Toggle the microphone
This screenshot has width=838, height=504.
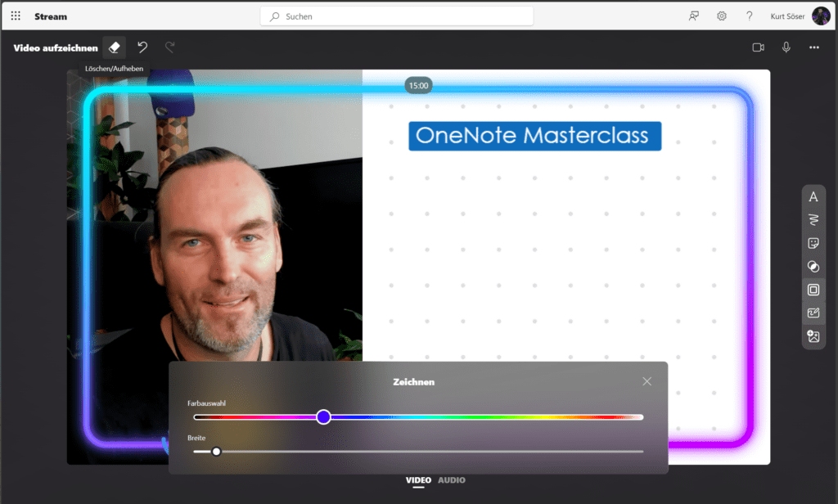coord(786,47)
